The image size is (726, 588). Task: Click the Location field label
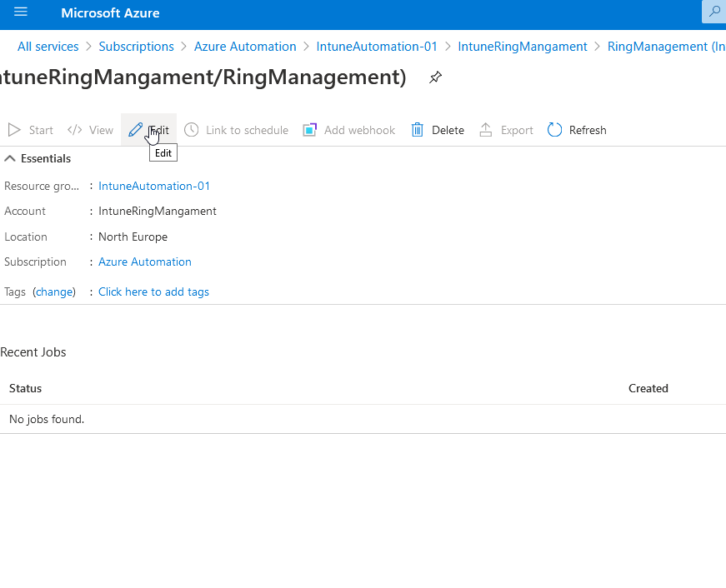point(26,237)
